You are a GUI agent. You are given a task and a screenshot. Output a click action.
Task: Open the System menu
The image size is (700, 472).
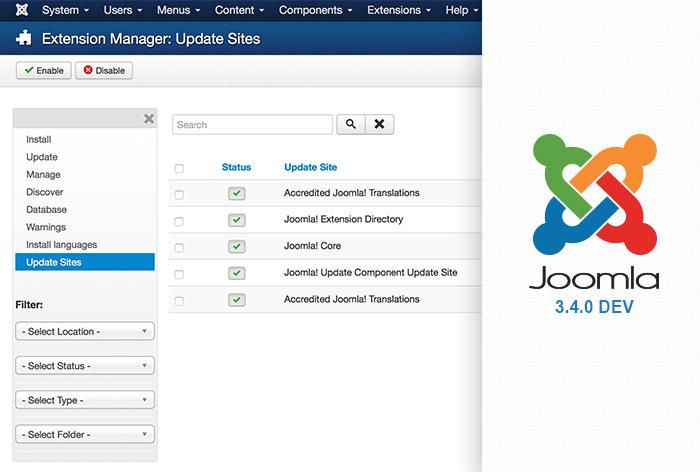point(65,10)
